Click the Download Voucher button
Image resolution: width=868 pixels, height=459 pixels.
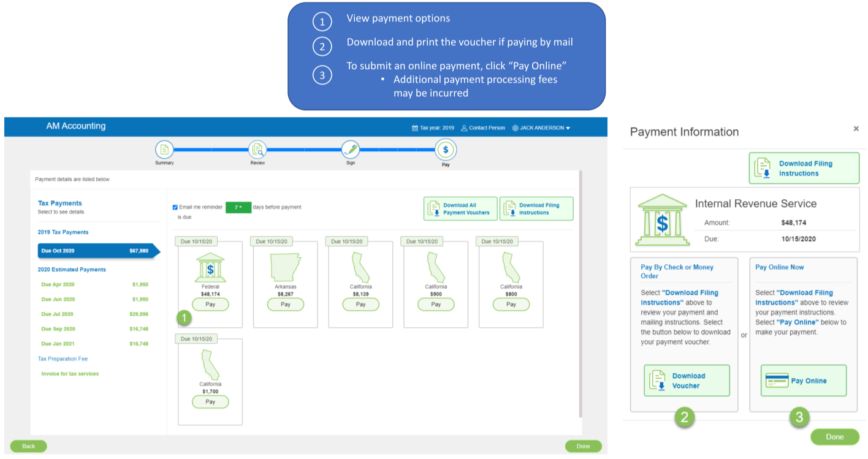(x=687, y=381)
